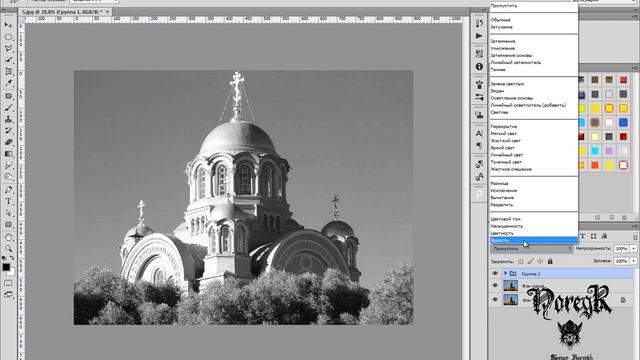Click create new style icon in Styles panel

(611, 218)
